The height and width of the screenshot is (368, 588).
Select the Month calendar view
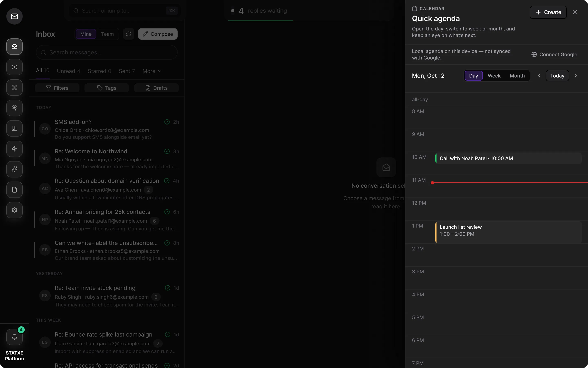pos(517,76)
